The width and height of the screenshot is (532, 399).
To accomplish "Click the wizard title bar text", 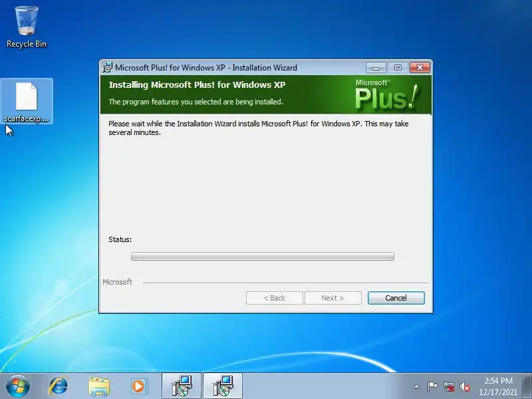I will coord(206,68).
